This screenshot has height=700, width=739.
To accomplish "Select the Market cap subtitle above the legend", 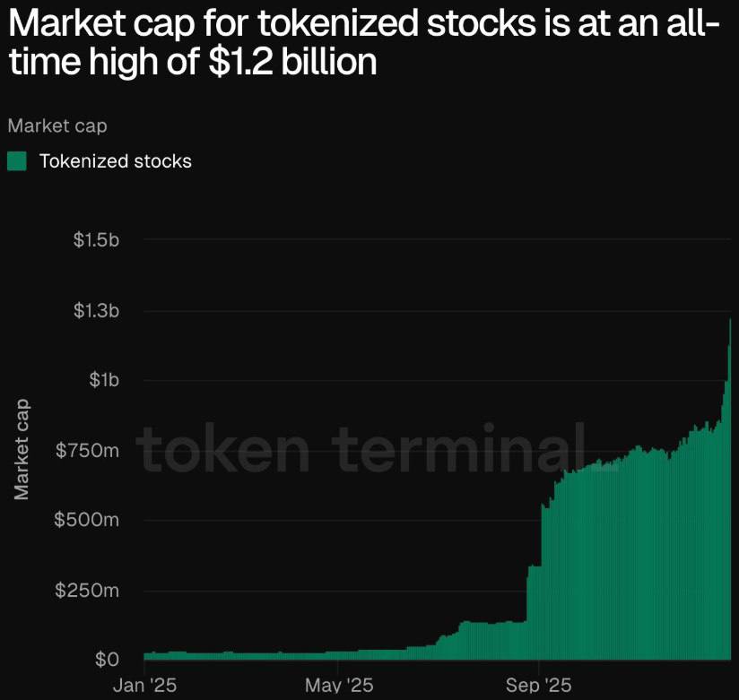I will 57,125.
